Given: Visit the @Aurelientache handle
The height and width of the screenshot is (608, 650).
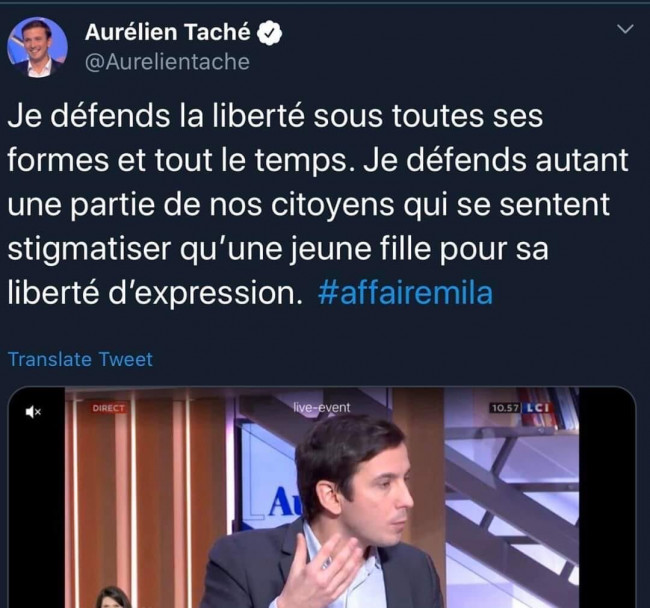Looking at the screenshot, I should 167,62.
